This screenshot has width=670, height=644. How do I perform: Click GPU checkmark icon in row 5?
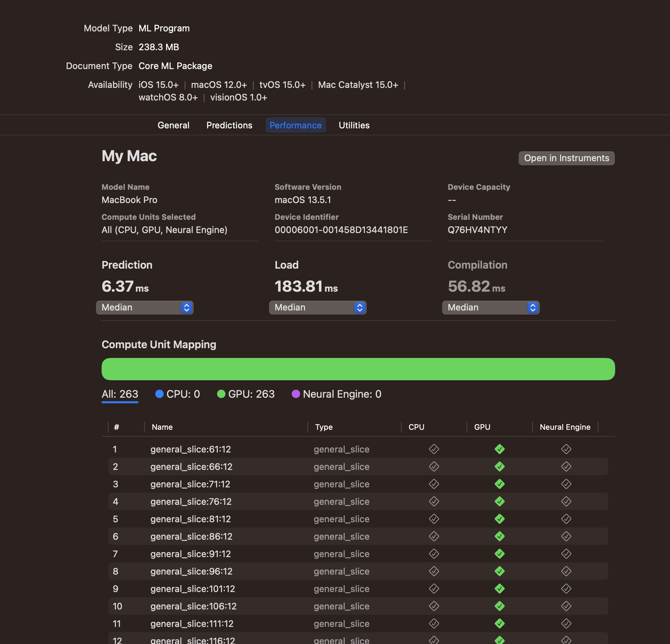[499, 519]
